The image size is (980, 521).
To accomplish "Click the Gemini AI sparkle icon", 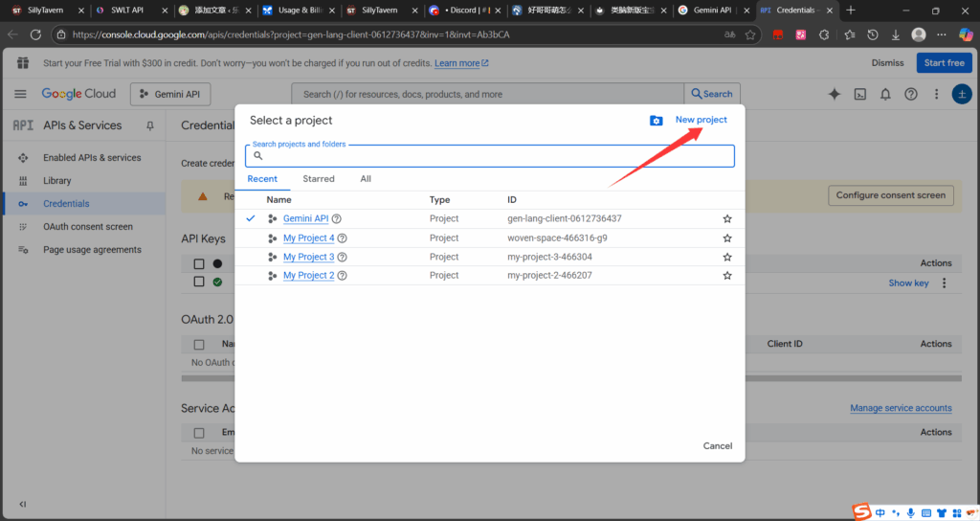I will pos(835,94).
